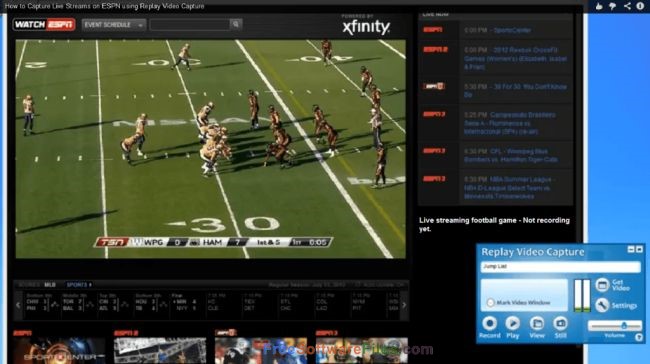
Task: Click the Xfinity logo
Action: pos(366,27)
